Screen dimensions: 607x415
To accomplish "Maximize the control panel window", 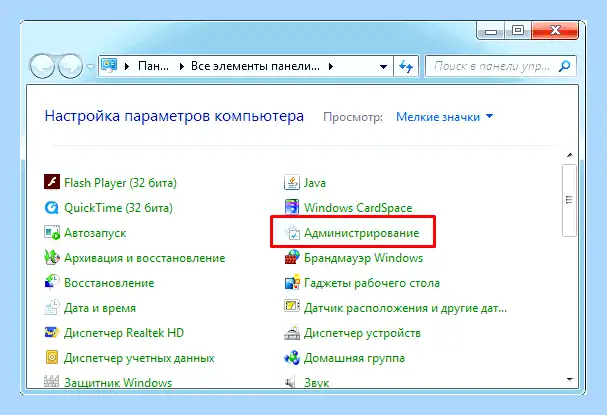I will point(518,31).
